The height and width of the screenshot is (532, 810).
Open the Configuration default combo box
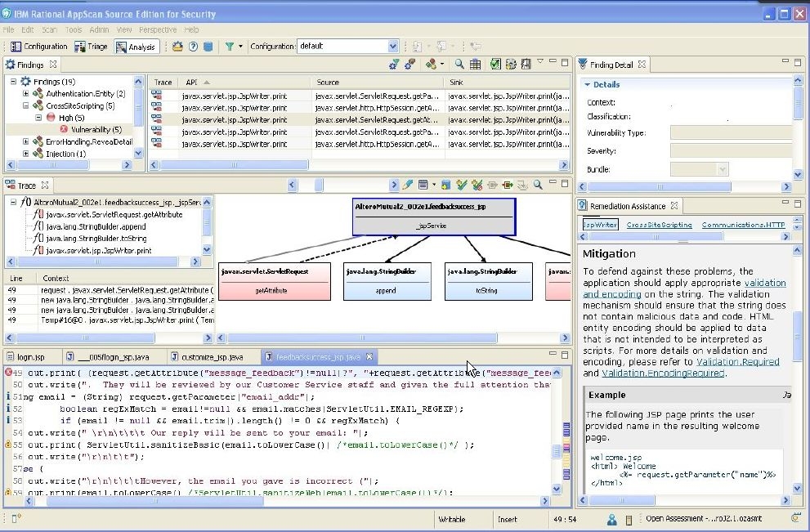click(348, 46)
